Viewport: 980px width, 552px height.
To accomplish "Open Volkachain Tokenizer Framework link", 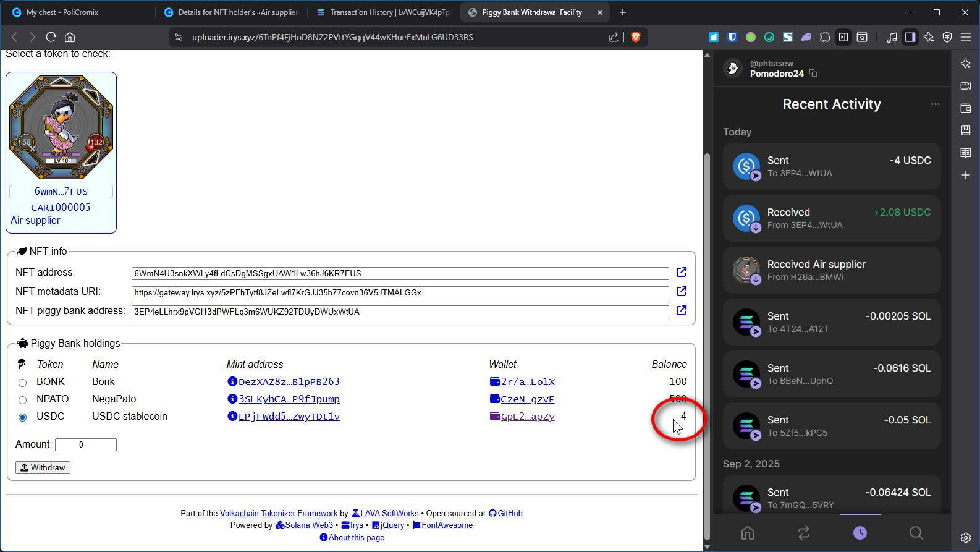I will tap(279, 514).
